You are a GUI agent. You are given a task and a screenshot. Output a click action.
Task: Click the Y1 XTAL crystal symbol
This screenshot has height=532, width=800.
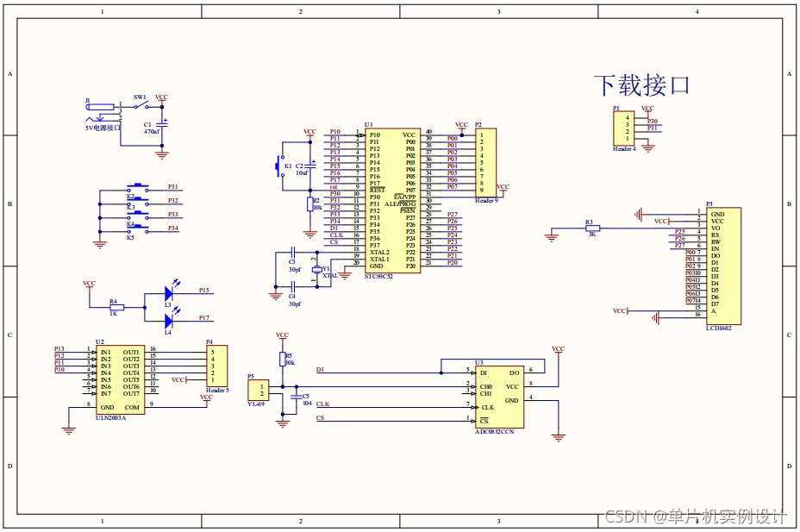(317, 269)
